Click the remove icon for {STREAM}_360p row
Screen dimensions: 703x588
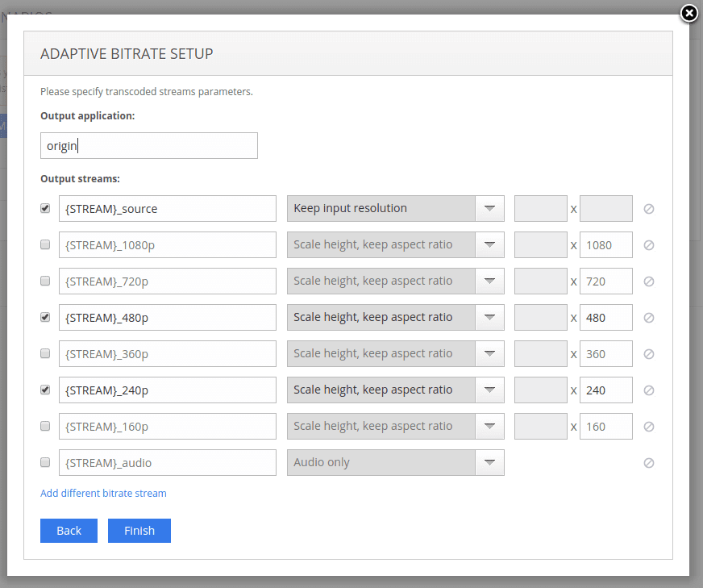coord(648,353)
